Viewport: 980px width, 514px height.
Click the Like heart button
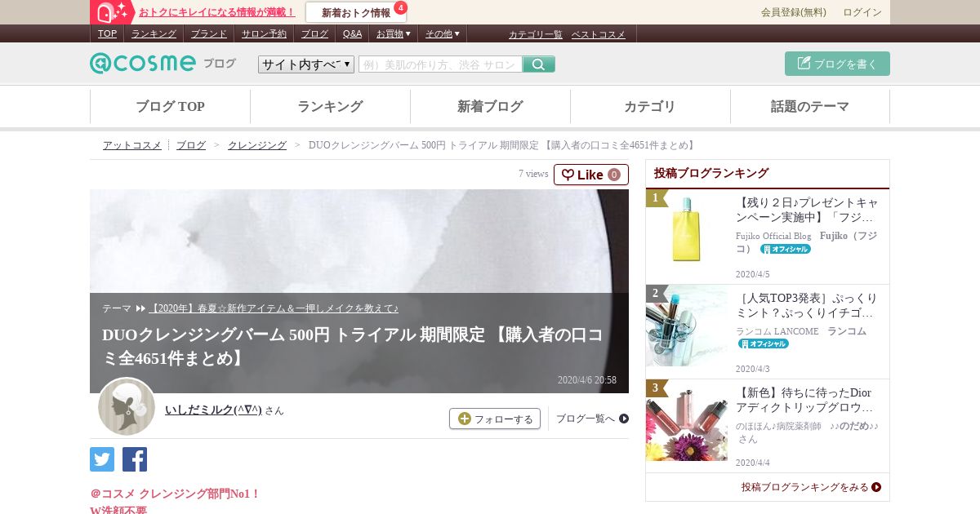pyautogui.click(x=591, y=175)
